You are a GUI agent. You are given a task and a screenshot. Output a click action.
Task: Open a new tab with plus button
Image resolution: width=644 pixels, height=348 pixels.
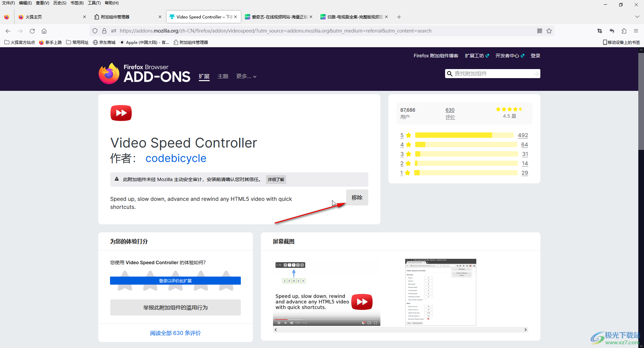click(x=399, y=17)
